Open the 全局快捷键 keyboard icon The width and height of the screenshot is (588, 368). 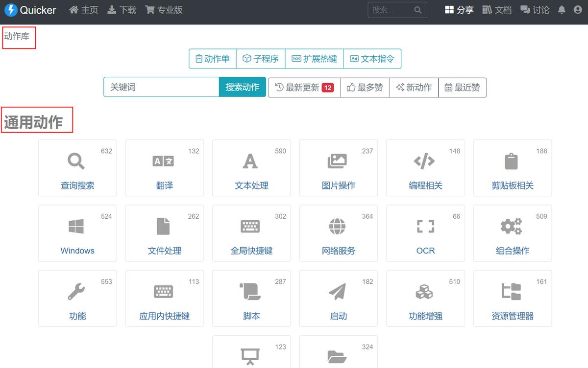point(251,226)
